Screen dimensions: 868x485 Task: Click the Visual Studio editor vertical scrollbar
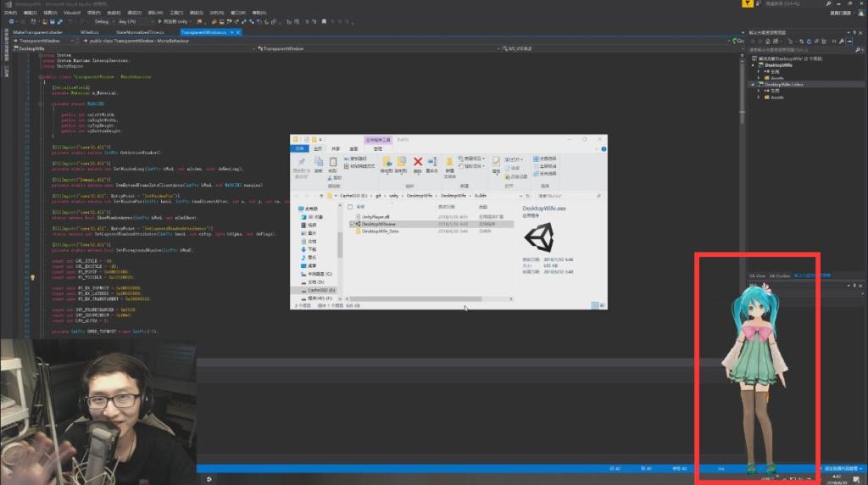point(742,90)
